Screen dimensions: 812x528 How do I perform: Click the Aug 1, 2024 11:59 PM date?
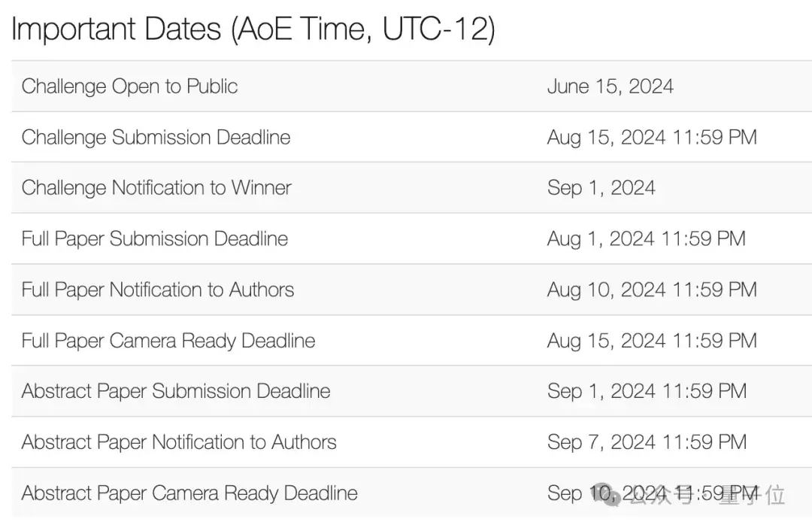tap(646, 239)
